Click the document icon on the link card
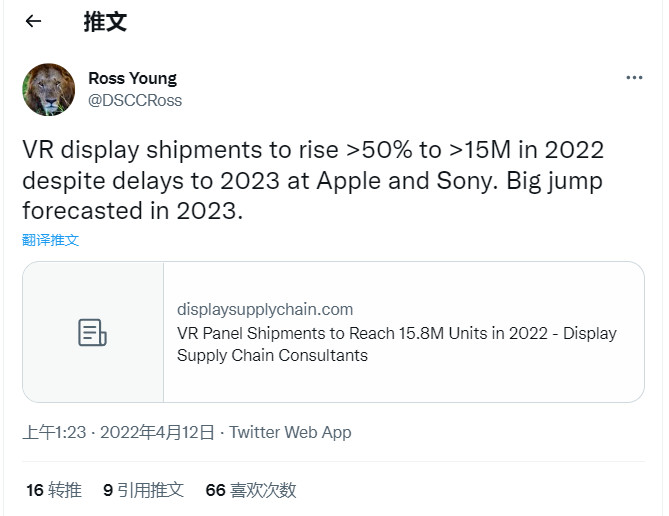Viewport: 669px width, 516px height. 92,333
